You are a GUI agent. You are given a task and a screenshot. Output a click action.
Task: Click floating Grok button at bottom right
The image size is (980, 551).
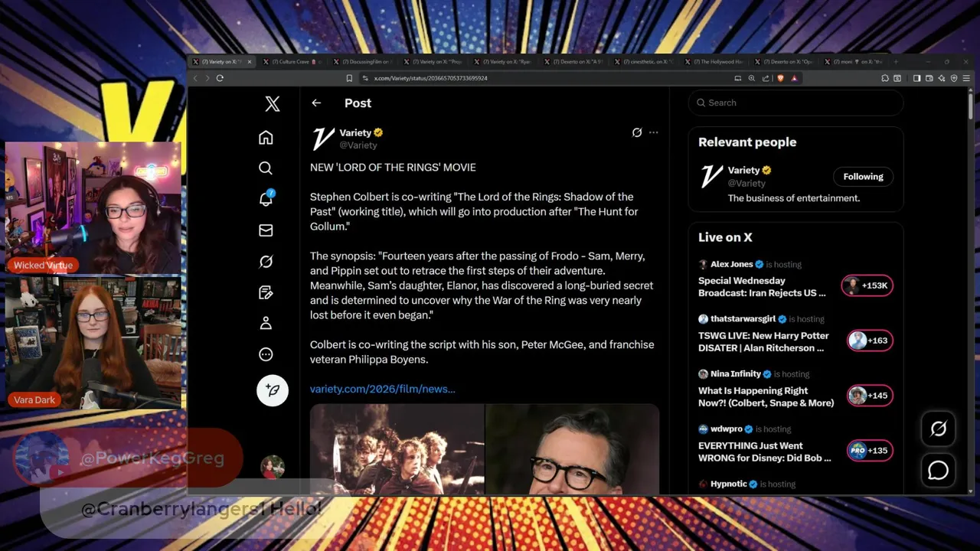938,429
